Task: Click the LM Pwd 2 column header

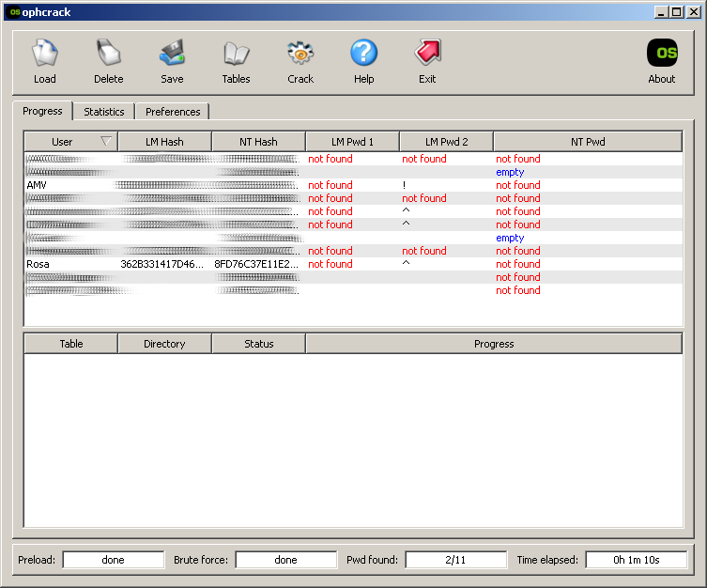Action: 446,142
